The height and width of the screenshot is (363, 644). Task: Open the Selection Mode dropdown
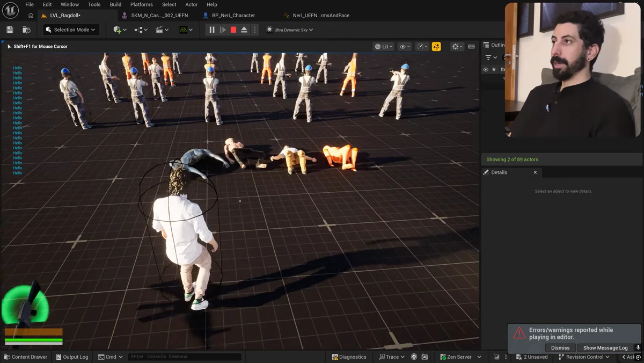tap(71, 30)
